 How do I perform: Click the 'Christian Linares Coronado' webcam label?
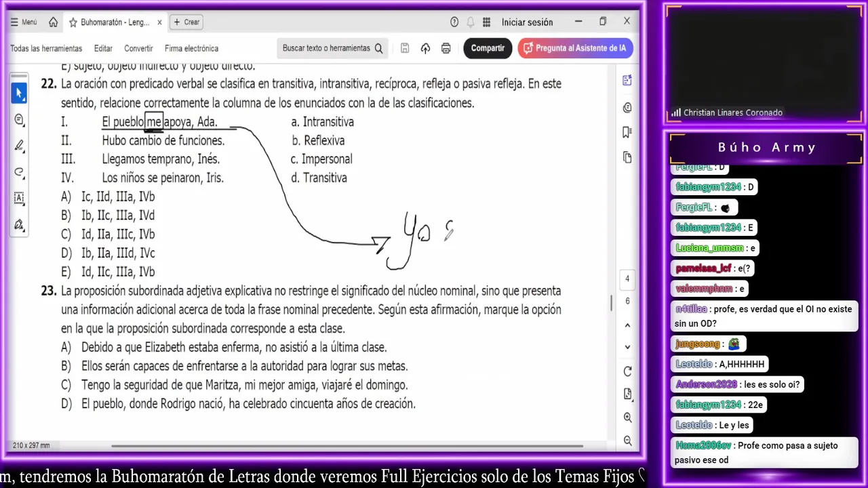(x=733, y=113)
